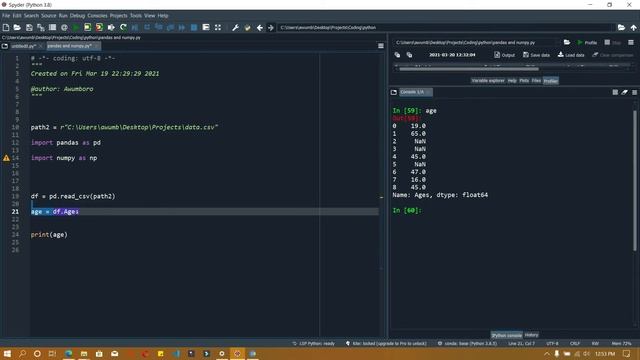Click Profile button in profiler
The width and height of the screenshot is (640, 360).
587,42
